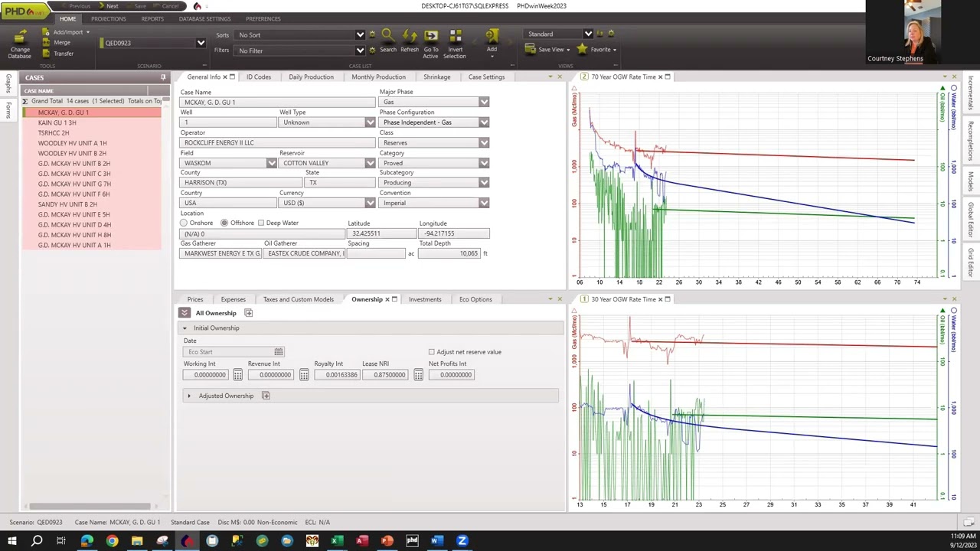Click the Next case button

[107, 6]
